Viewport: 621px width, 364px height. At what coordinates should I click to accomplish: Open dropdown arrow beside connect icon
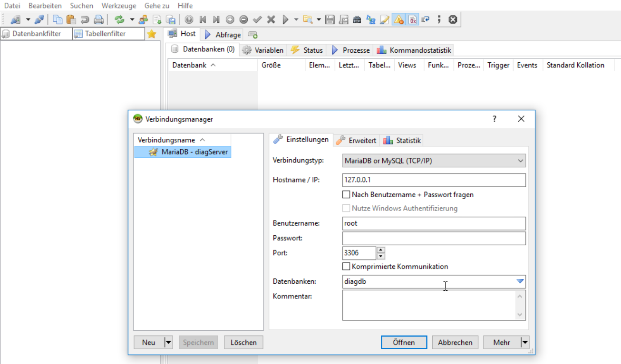28,19
